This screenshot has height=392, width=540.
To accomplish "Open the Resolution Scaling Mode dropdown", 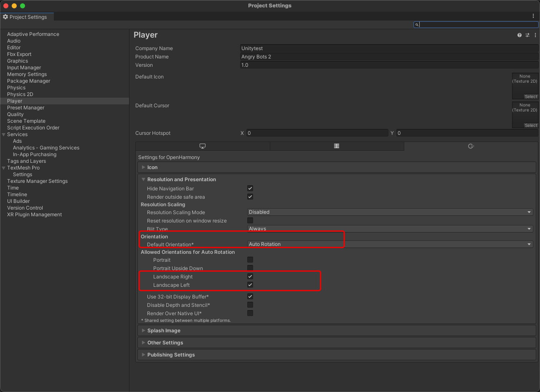I will 390,212.
